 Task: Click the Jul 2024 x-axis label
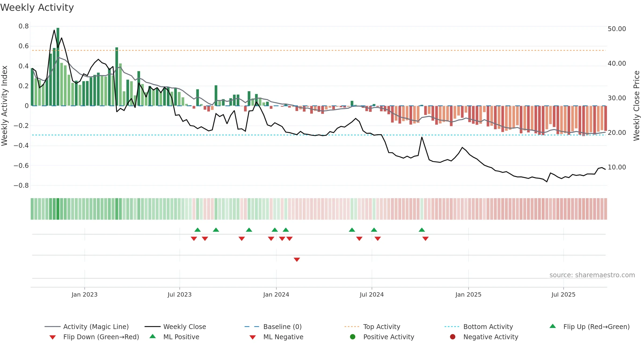[x=372, y=295]
